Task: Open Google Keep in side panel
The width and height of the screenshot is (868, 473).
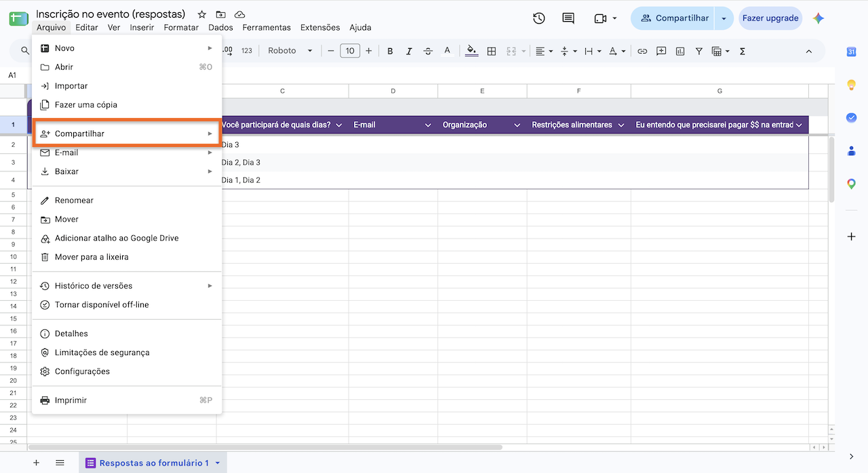Action: coord(852,85)
